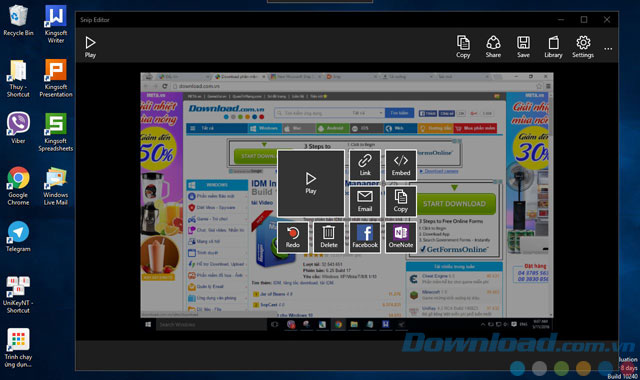Viewport: 640px width, 380px height.
Task: Open Snip Editor Settings gear
Action: tap(583, 47)
